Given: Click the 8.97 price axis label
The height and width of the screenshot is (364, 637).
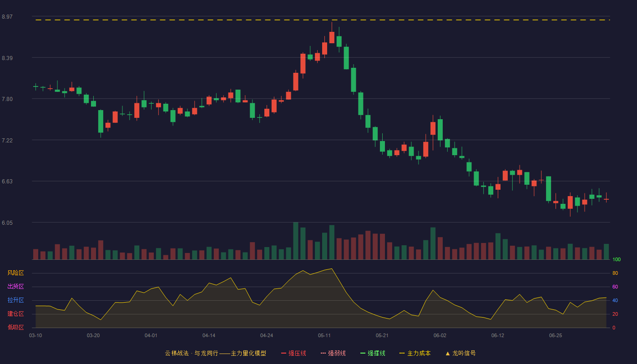Looking at the screenshot, I should click(x=7, y=17).
